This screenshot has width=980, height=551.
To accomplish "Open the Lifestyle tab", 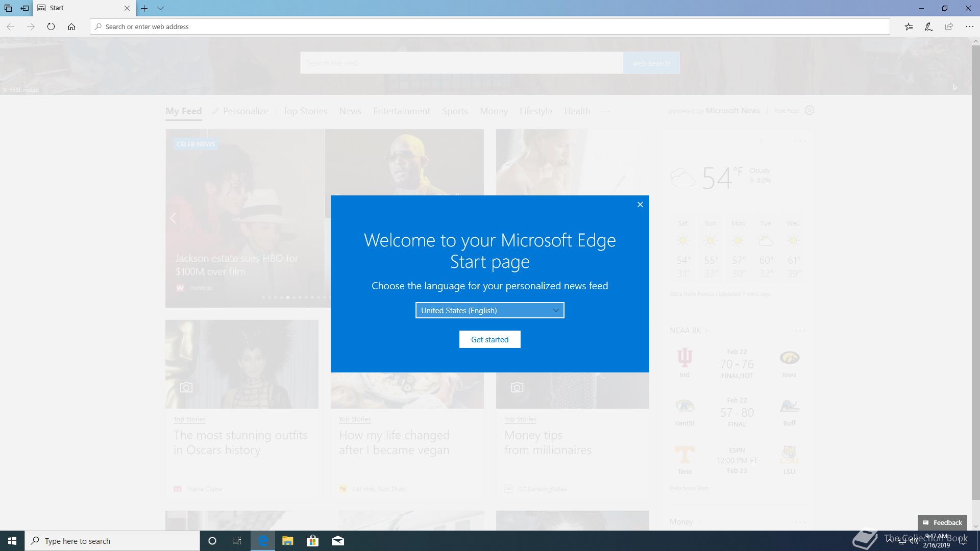I will point(536,111).
